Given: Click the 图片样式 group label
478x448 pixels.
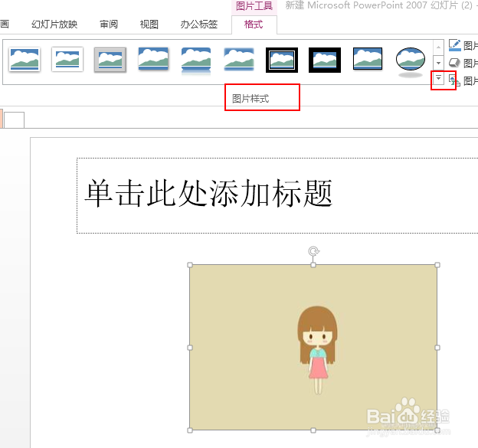Looking at the screenshot, I should point(250,99).
